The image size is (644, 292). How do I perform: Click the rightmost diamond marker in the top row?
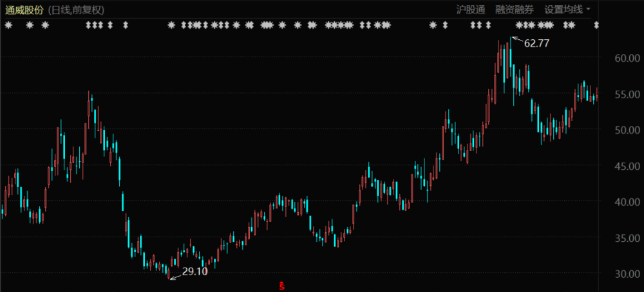coord(596,25)
